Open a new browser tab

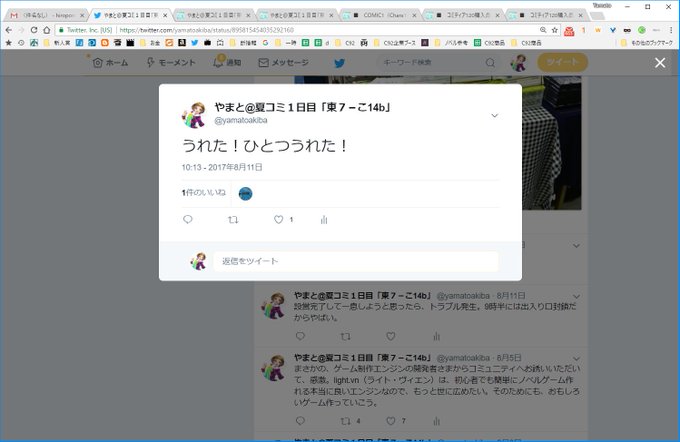click(x=598, y=16)
